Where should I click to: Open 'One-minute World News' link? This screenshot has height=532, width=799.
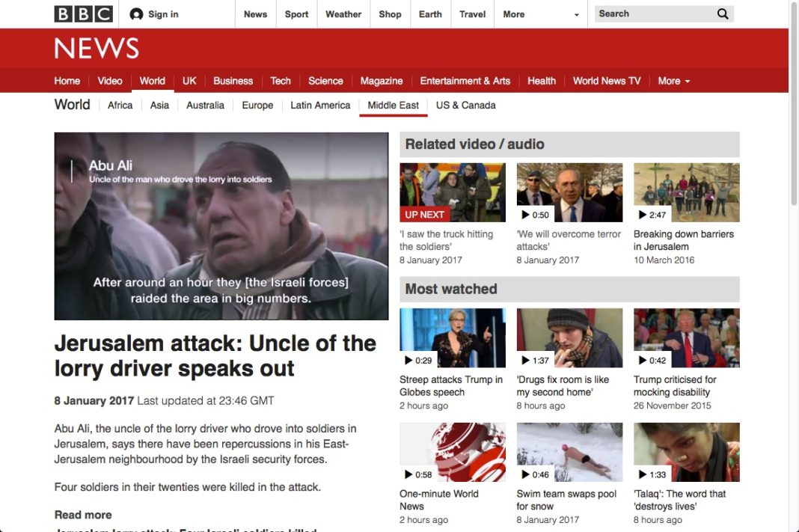point(438,500)
